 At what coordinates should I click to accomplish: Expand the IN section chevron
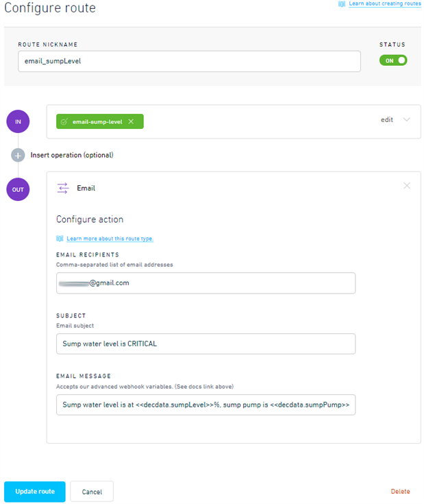coord(406,119)
